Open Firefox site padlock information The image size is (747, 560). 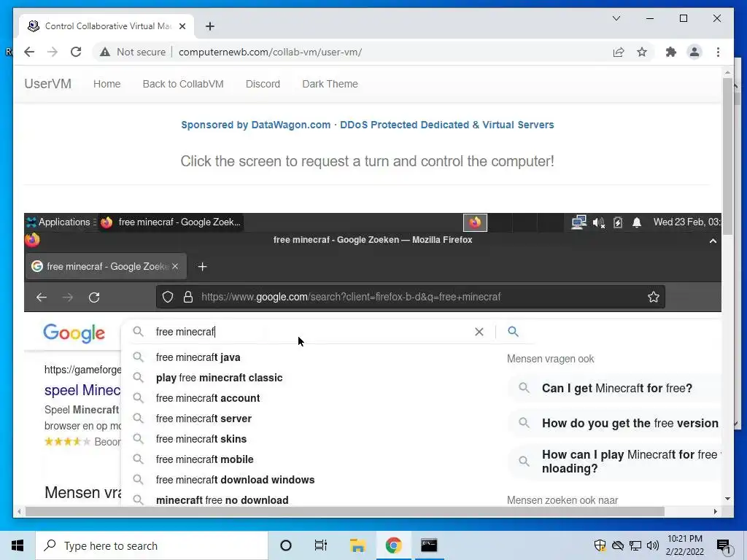(188, 297)
